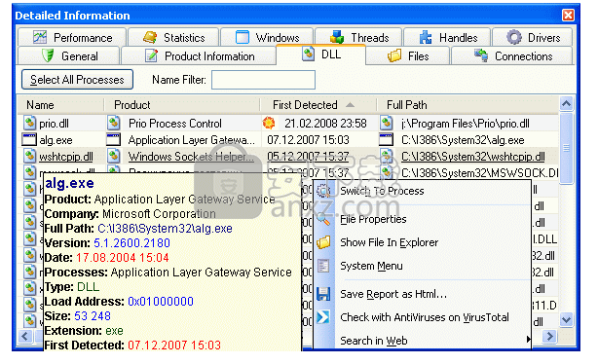The height and width of the screenshot is (364, 598).
Task: Click the Threads tab icon
Action: click(x=337, y=37)
